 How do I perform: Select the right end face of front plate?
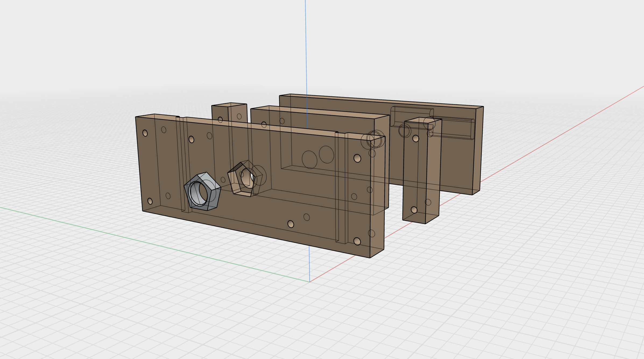pyautogui.click(x=377, y=197)
